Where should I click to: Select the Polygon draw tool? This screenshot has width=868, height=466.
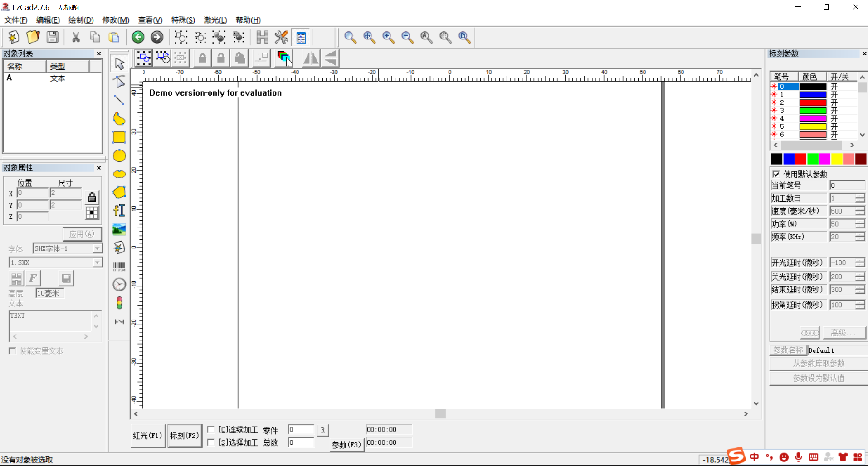119,192
